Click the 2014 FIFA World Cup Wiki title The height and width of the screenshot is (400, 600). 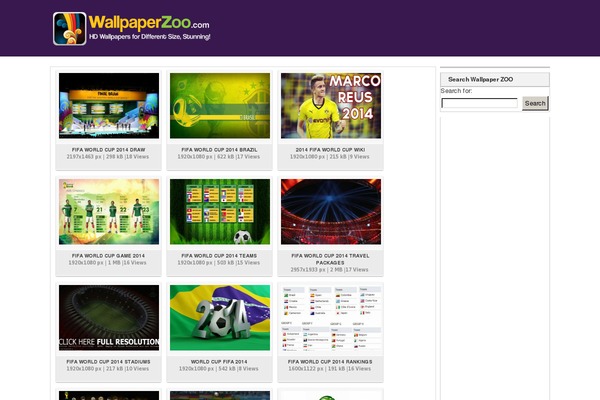point(330,150)
